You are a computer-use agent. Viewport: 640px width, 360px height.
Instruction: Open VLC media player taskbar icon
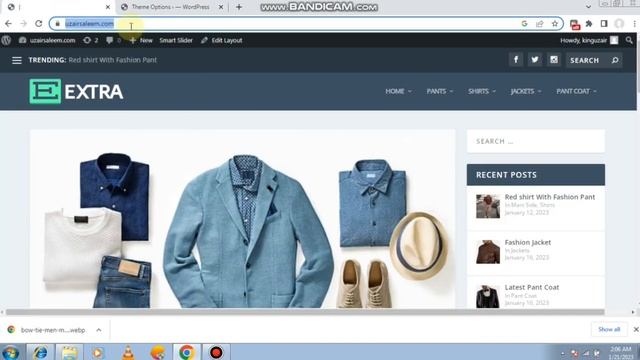click(x=128, y=352)
